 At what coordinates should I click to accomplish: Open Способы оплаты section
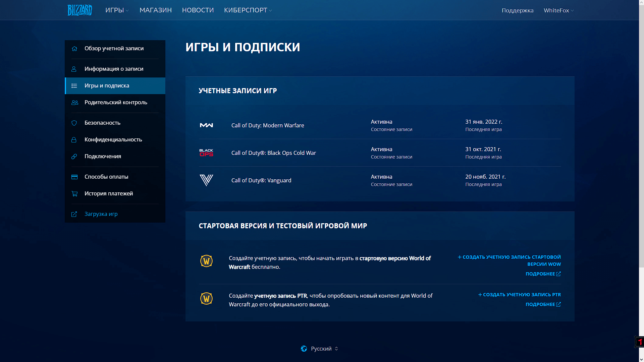pyautogui.click(x=115, y=177)
